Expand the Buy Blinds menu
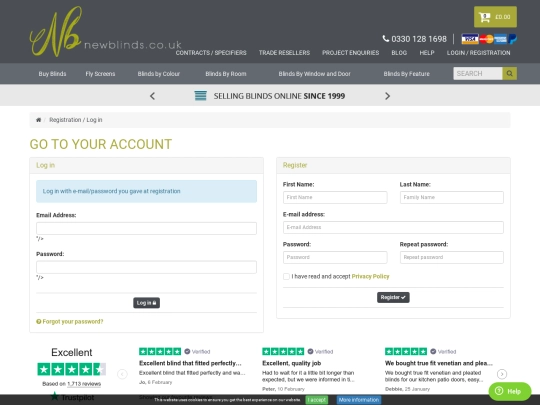This screenshot has width=540, height=405. click(x=52, y=74)
